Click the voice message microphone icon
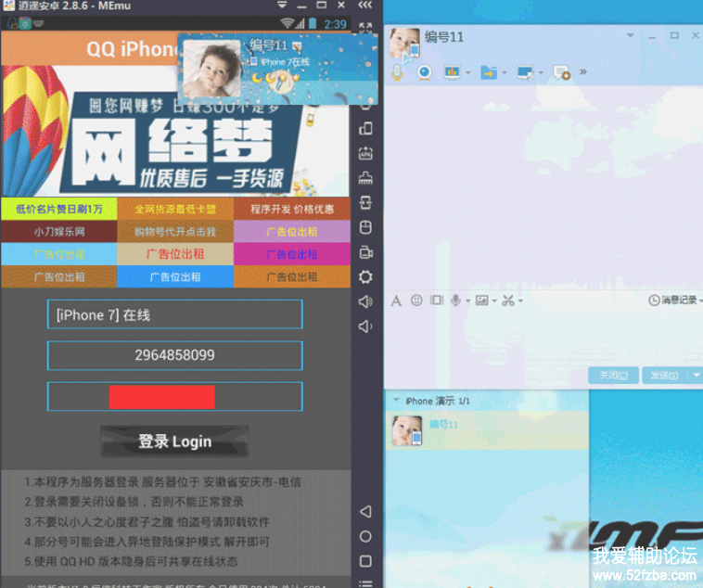 455,300
